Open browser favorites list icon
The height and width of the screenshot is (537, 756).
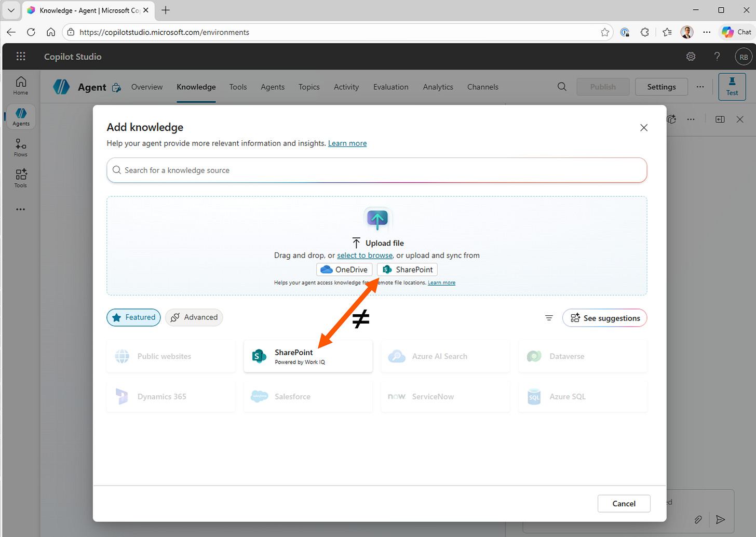[x=667, y=32]
